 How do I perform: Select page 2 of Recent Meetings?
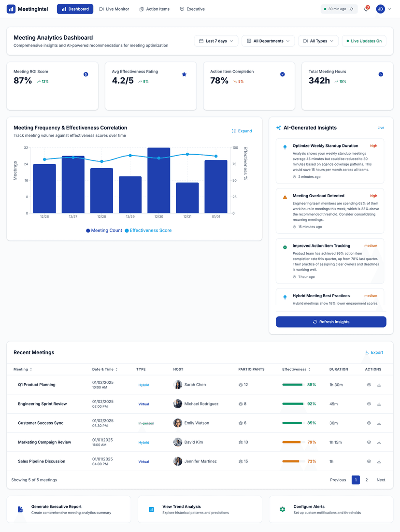pyautogui.click(x=366, y=480)
